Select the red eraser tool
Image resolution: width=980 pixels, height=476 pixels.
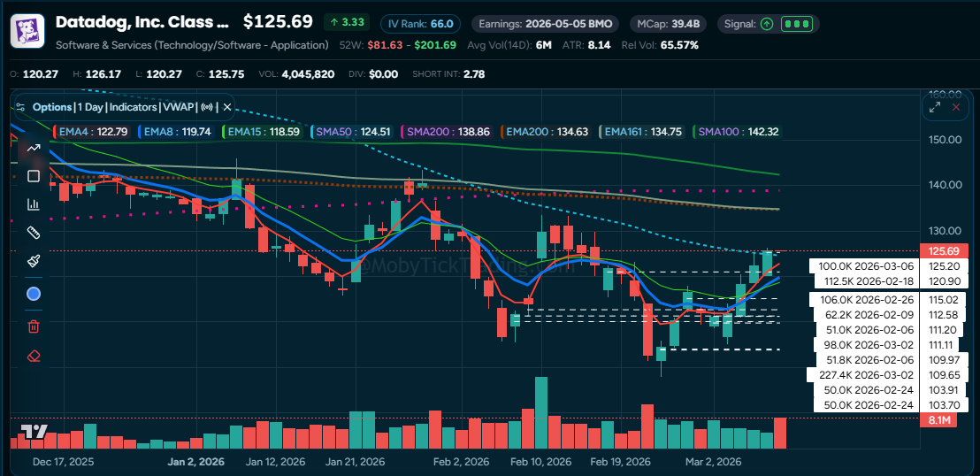[x=34, y=357]
